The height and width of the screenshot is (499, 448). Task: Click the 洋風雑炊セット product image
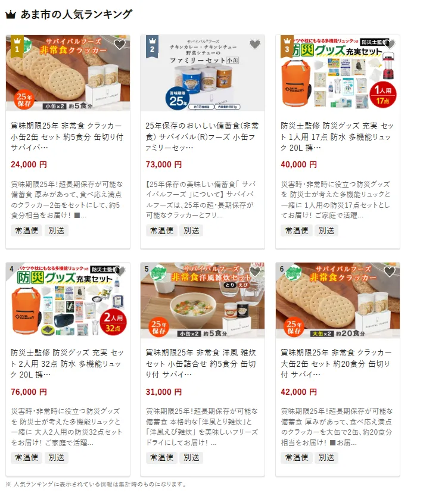pos(203,300)
